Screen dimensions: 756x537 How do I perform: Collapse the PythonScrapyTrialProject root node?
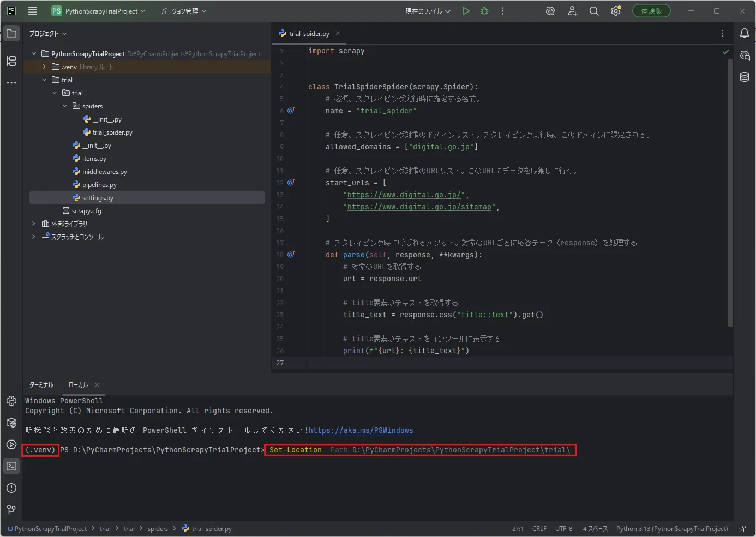pos(34,53)
